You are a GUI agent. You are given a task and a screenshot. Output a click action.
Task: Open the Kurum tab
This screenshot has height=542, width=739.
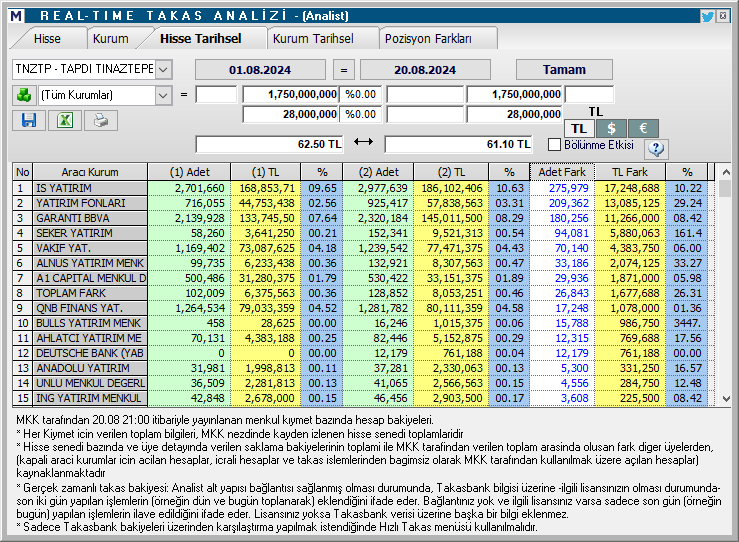click(x=110, y=39)
